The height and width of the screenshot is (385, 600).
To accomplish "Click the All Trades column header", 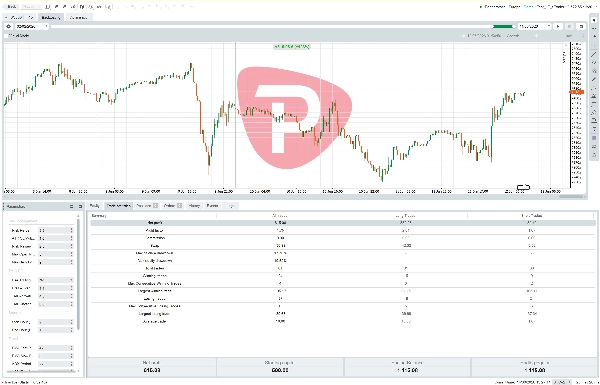I will tap(280, 215).
